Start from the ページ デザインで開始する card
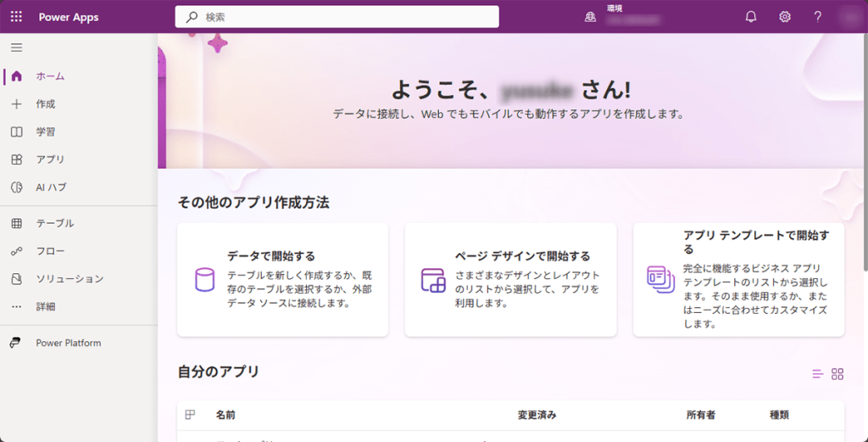 (510, 280)
